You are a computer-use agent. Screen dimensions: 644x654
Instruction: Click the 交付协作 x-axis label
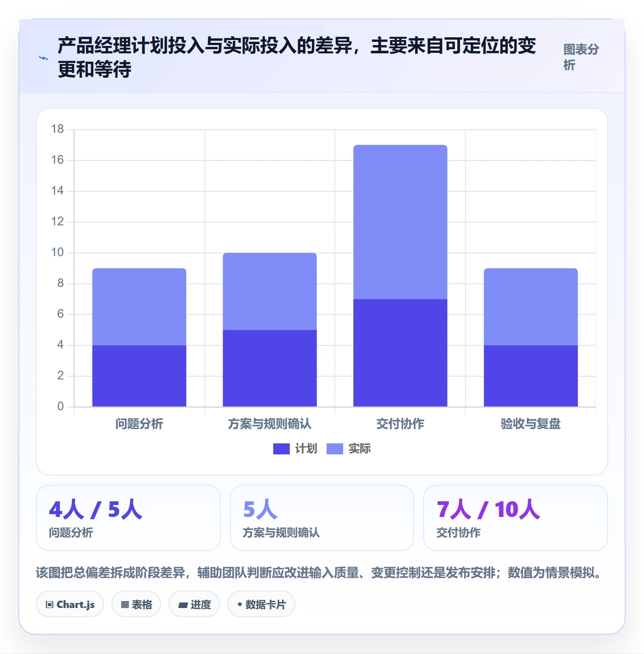click(x=400, y=424)
